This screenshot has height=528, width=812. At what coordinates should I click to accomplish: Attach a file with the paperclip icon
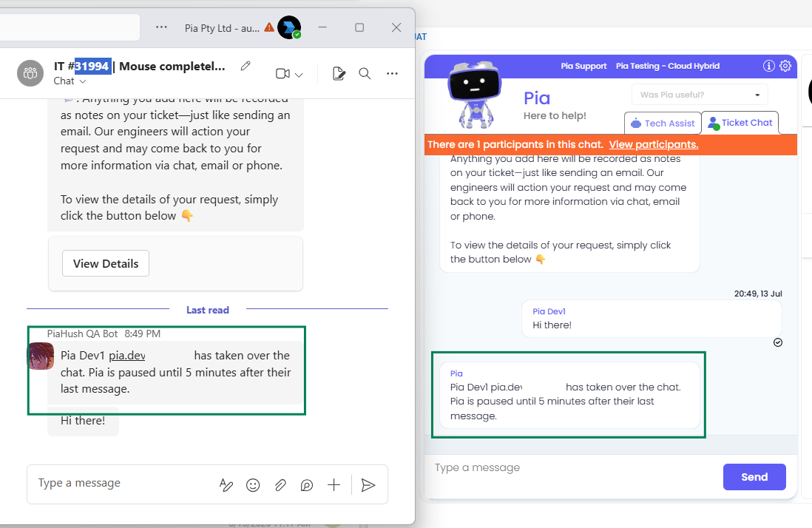coord(280,485)
